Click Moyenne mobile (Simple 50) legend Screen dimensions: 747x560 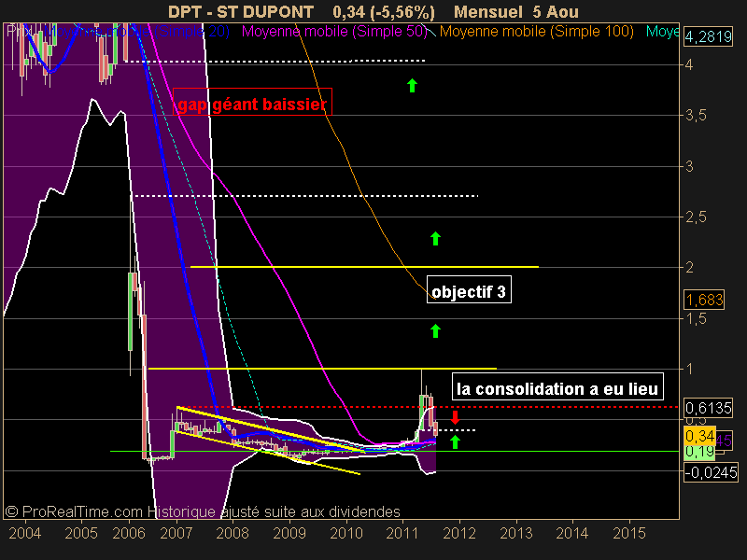pos(334,32)
